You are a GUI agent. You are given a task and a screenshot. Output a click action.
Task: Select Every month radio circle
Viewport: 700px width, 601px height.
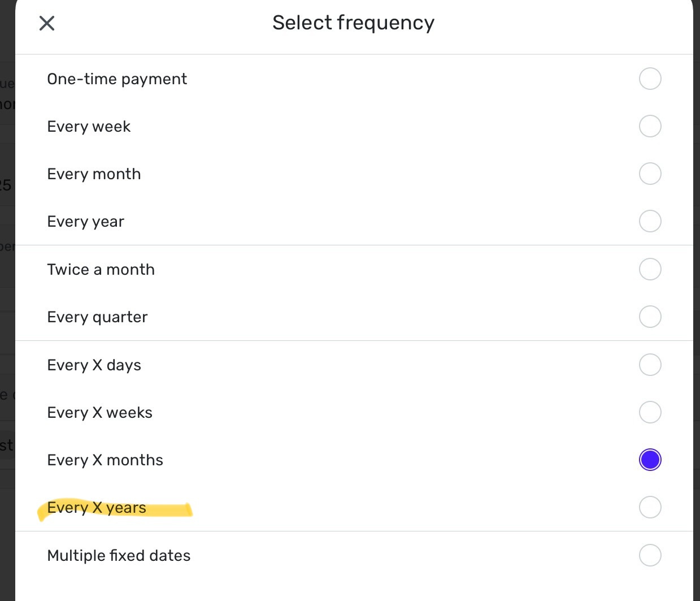point(650,174)
